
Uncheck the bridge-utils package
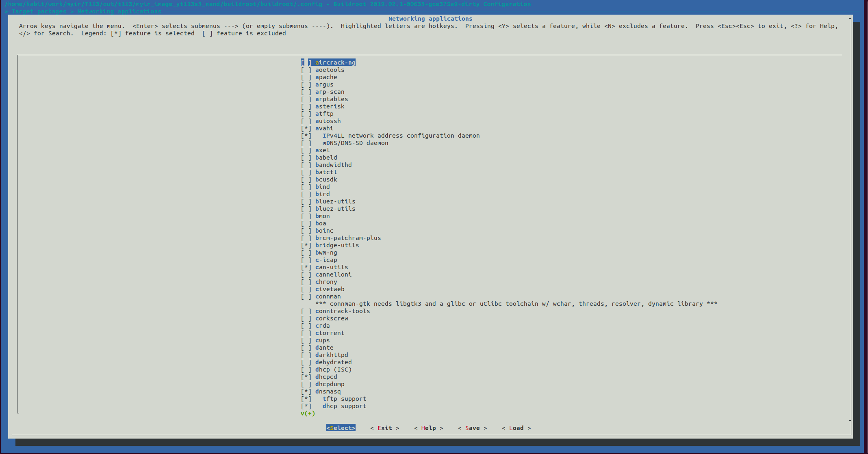coord(306,245)
